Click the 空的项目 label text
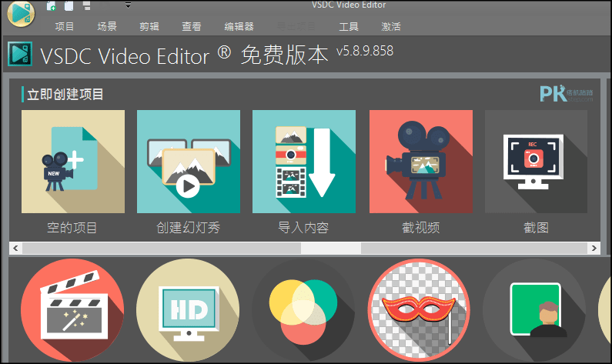 pos(72,228)
